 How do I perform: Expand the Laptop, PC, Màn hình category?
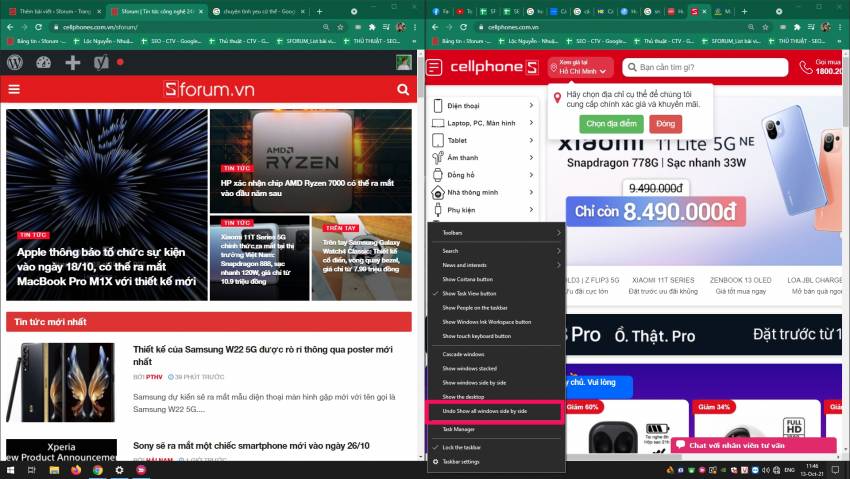click(x=482, y=123)
